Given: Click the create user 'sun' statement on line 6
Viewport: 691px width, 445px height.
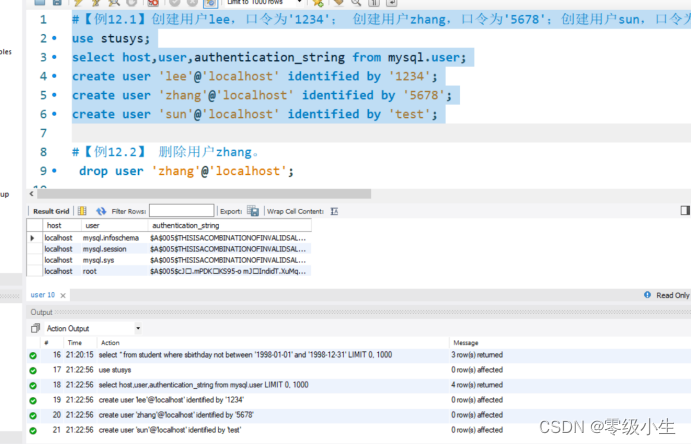Looking at the screenshot, I should (255, 115).
